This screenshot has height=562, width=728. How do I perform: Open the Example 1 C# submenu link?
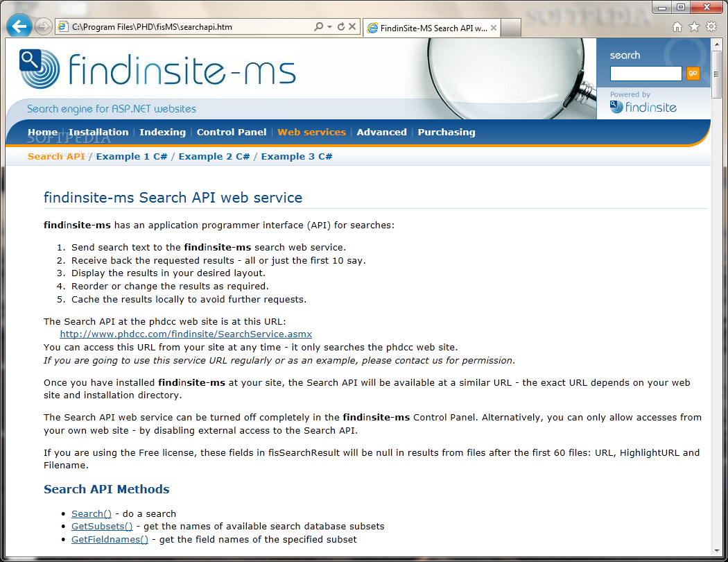(132, 157)
